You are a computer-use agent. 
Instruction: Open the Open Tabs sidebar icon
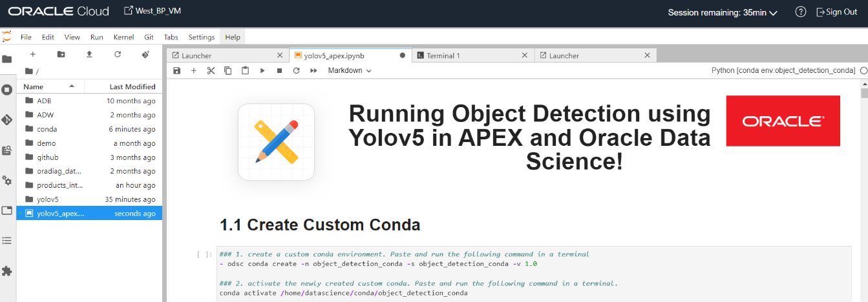coord(7,210)
